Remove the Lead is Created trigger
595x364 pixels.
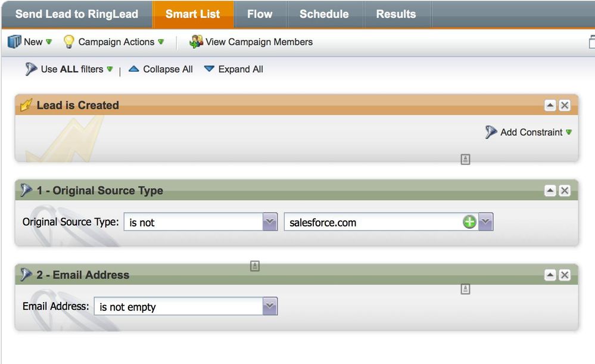click(565, 105)
